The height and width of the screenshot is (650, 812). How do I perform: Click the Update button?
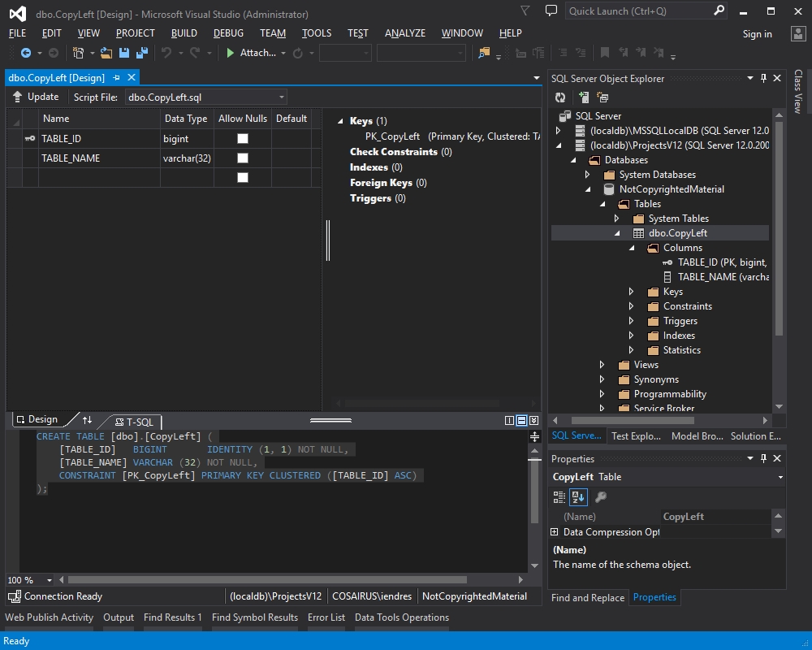tap(36, 97)
